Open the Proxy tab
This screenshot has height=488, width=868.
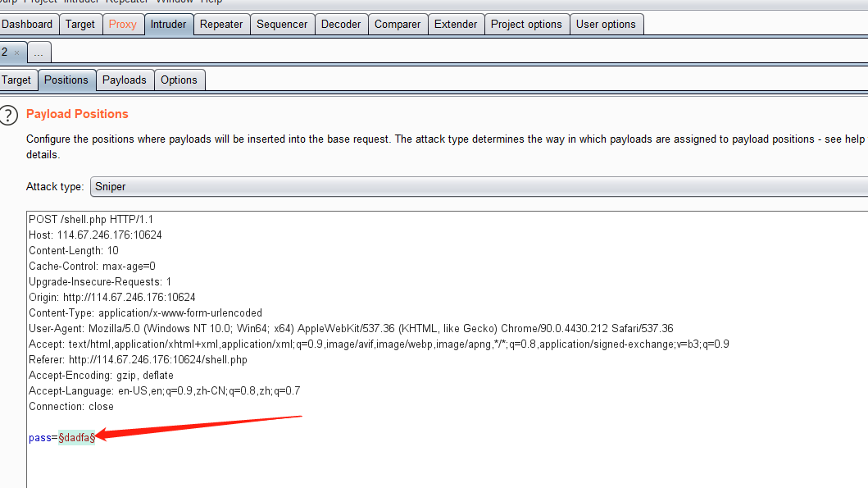[x=122, y=25]
